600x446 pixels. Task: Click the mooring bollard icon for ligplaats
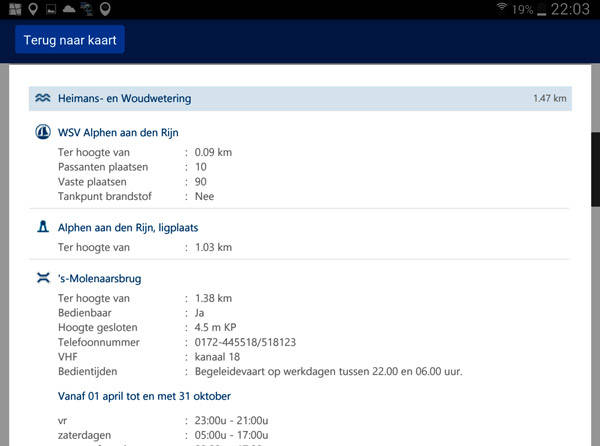43,227
